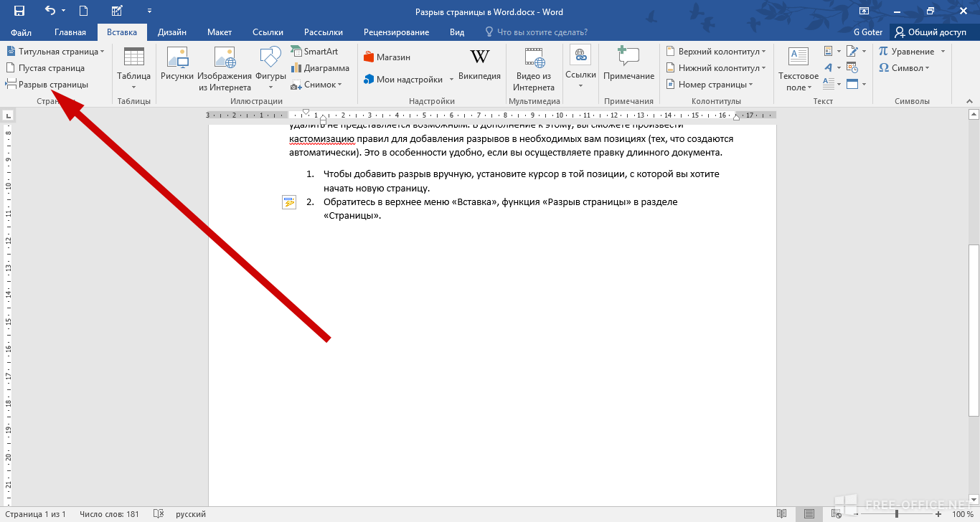Click the 'Страница 1 из 1' status indicator

click(x=34, y=514)
